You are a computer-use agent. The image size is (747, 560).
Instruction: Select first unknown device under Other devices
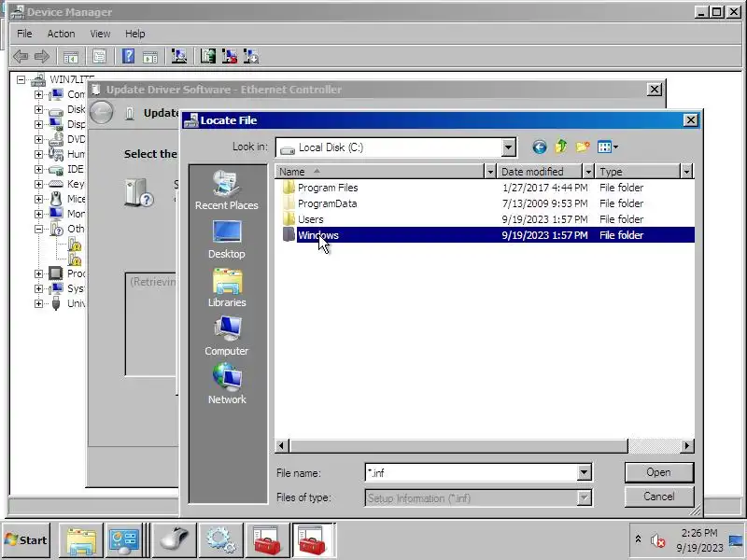(x=75, y=245)
